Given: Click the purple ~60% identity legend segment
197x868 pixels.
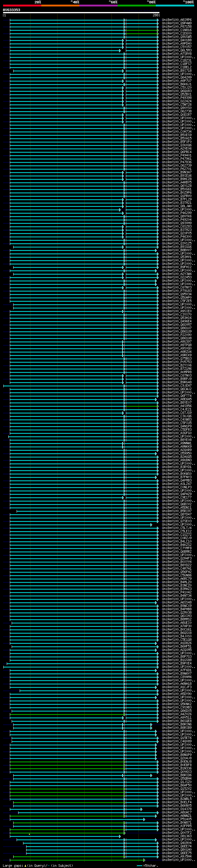Looking at the screenshot, I should [x=99, y=6].
